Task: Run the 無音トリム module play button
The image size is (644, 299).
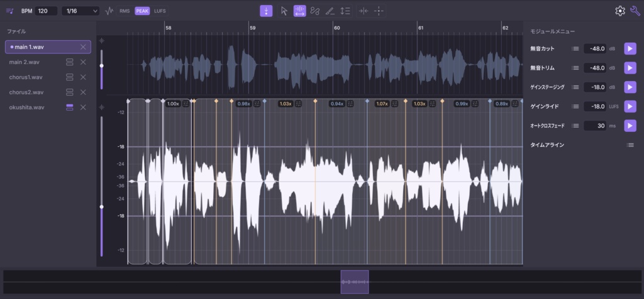Action: [630, 68]
